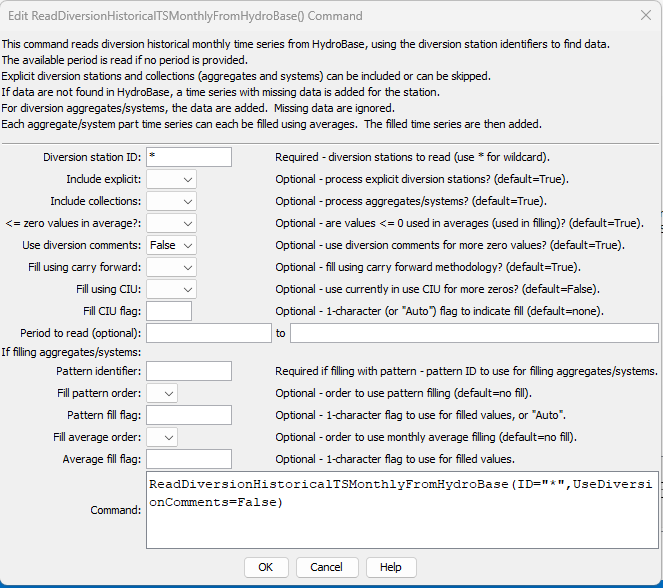Click the 'Optional - fill using carry forward methodology?' text

[x=428, y=267]
